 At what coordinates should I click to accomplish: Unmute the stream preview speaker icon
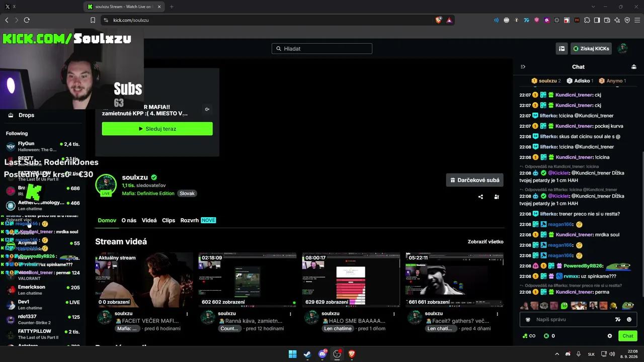(x=207, y=109)
